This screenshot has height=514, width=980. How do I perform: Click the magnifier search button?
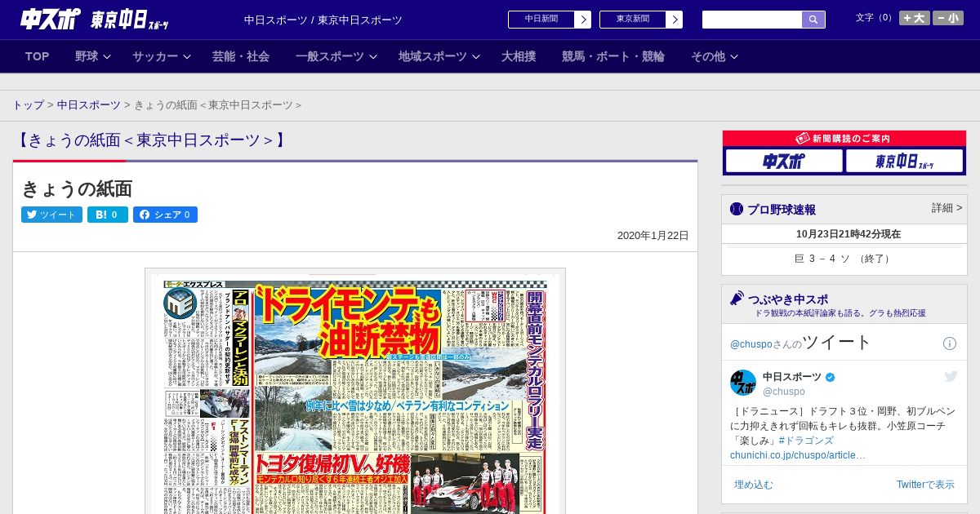click(813, 20)
